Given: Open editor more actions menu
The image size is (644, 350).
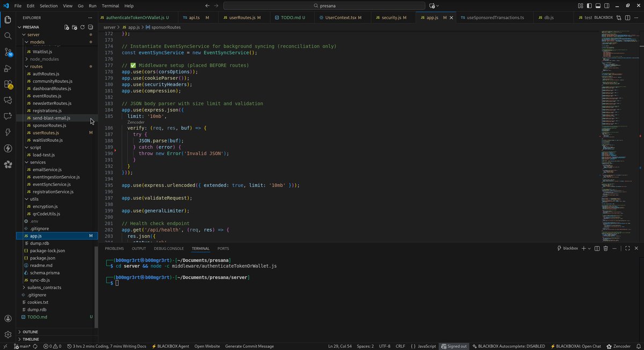Looking at the screenshot, I should (x=636, y=18).
